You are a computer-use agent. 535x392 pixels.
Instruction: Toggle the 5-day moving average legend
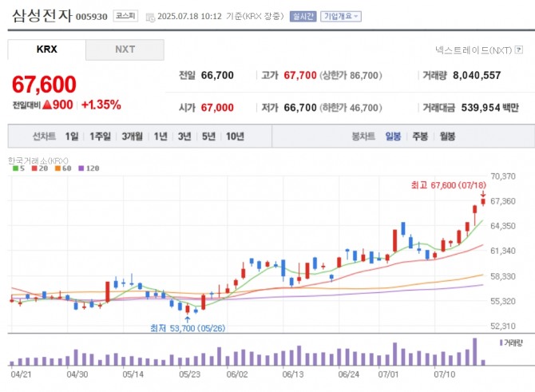(15, 168)
